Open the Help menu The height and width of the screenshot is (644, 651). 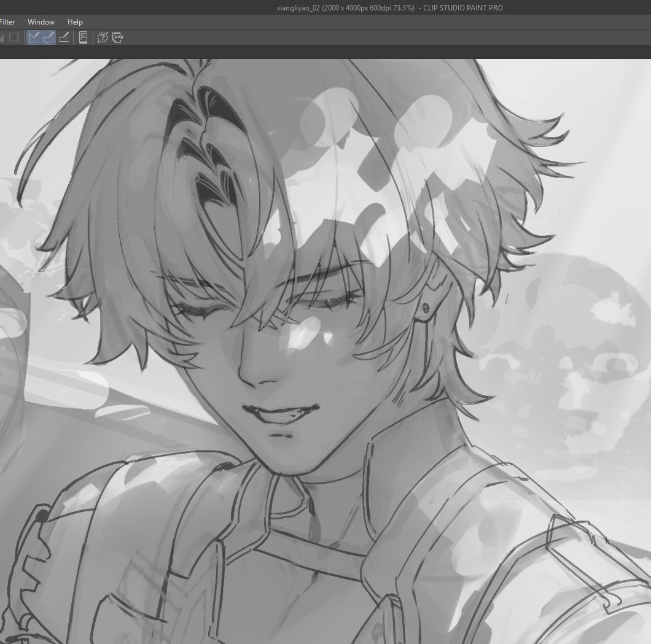coord(75,22)
